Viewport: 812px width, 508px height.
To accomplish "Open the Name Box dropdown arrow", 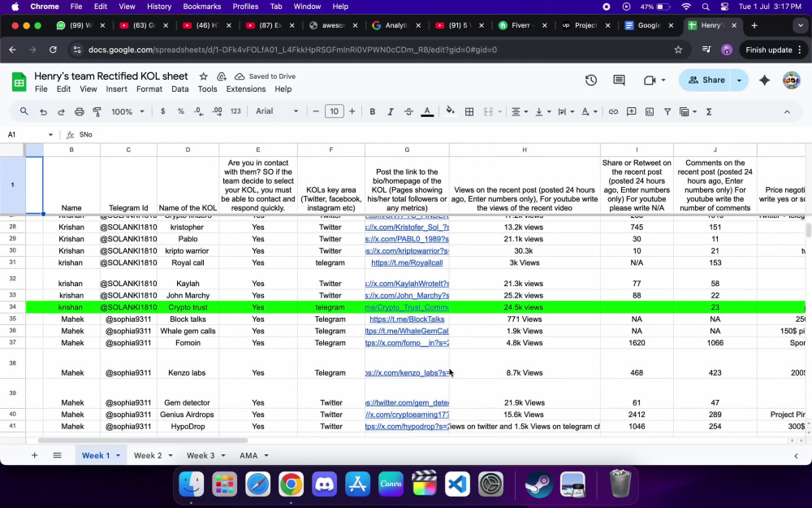I will coord(50,135).
